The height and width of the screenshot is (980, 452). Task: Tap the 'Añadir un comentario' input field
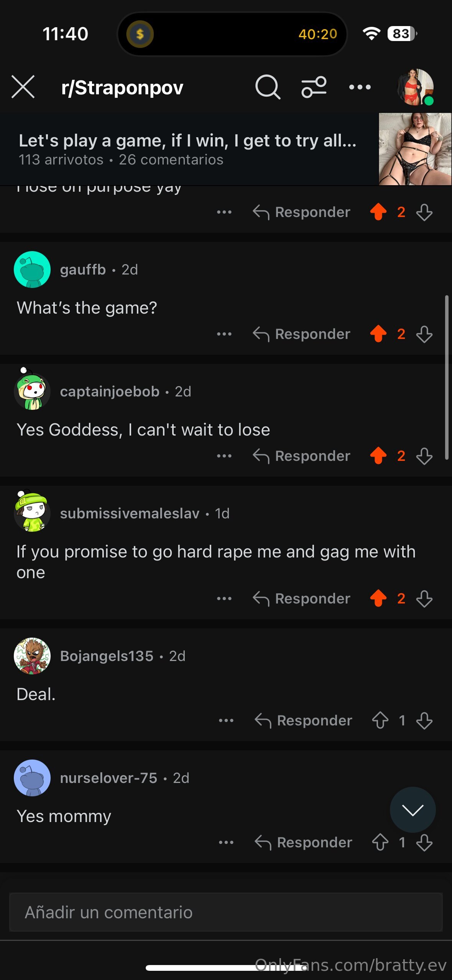point(226,912)
